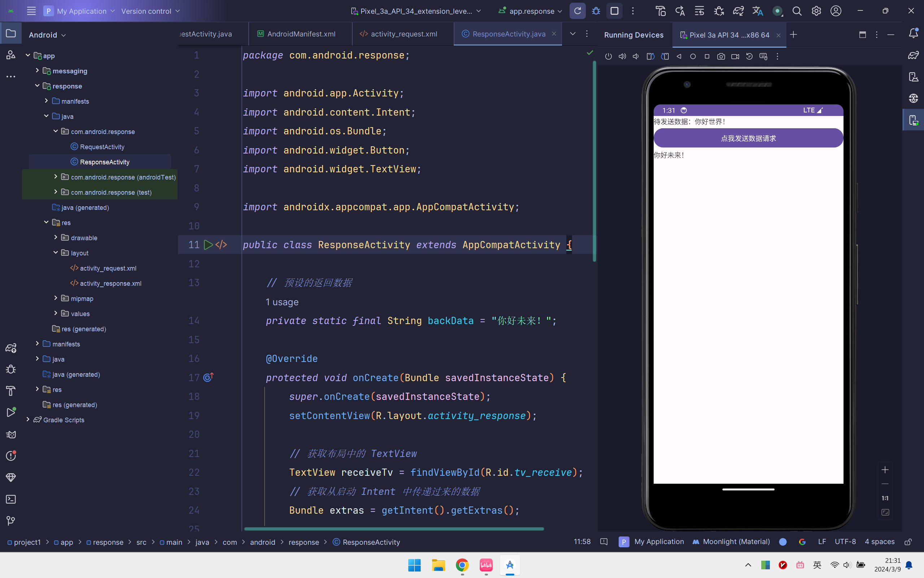Toggle the Problems tool window icon
The height and width of the screenshot is (578, 924).
[x=11, y=456]
